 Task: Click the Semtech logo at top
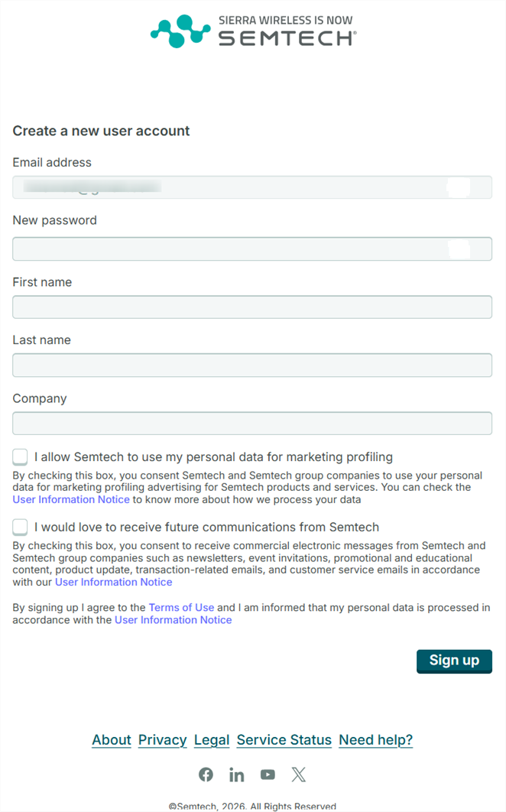click(x=253, y=31)
